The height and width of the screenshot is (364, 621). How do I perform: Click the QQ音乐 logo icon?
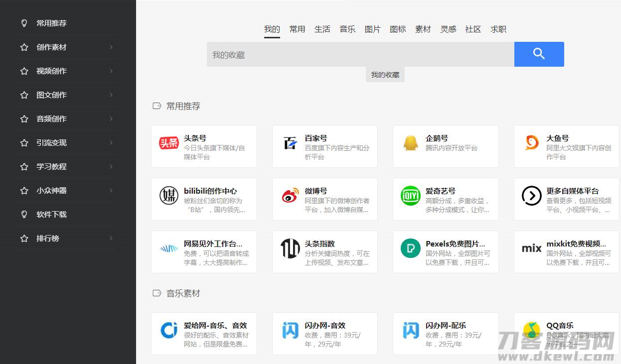(532, 330)
